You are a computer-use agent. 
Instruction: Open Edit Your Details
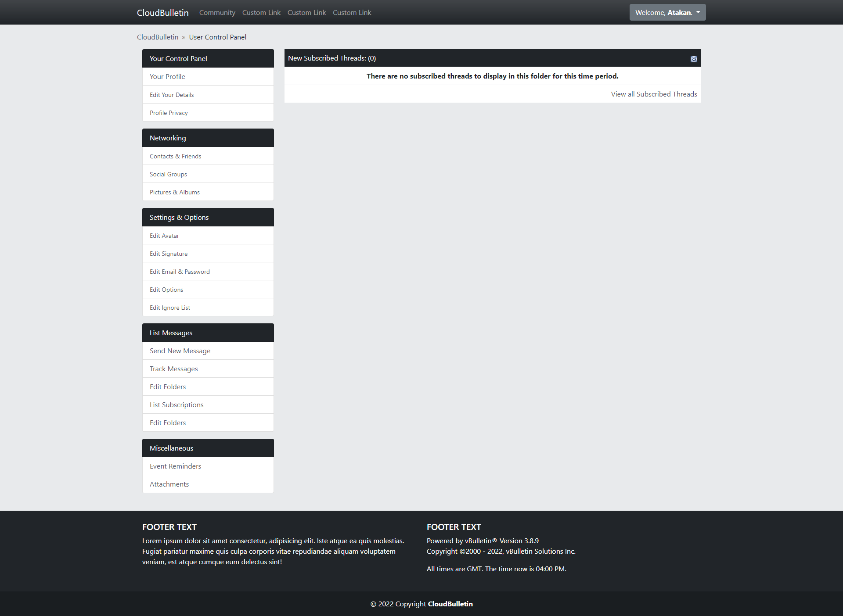point(172,95)
